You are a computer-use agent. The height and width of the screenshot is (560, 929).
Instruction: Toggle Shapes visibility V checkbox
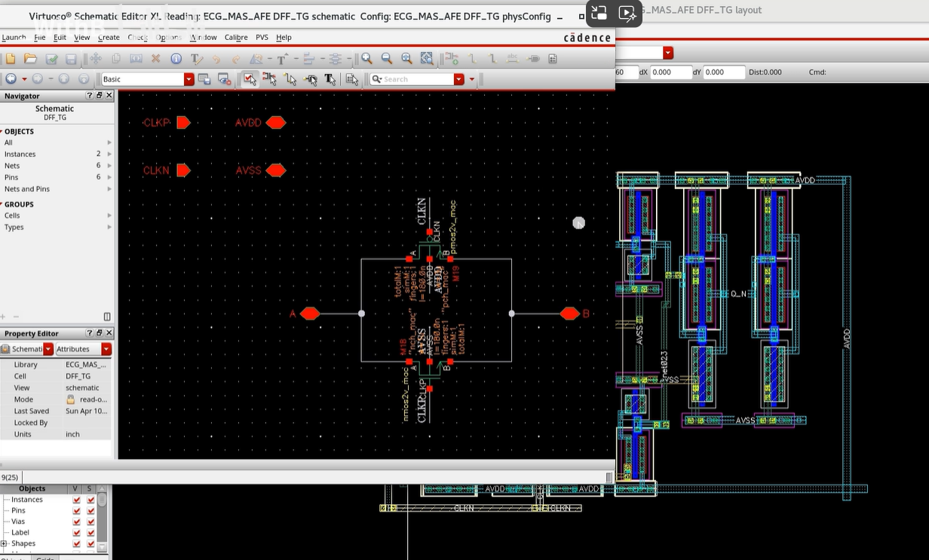click(76, 543)
